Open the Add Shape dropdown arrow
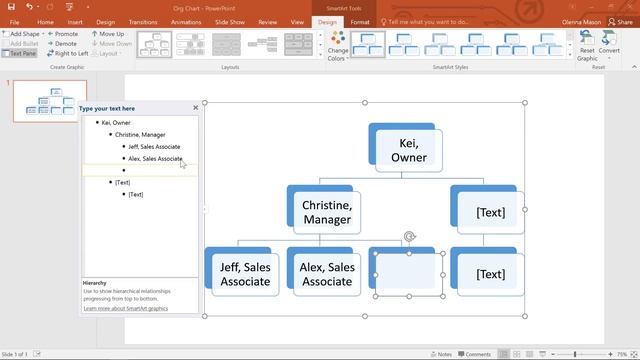 point(43,34)
